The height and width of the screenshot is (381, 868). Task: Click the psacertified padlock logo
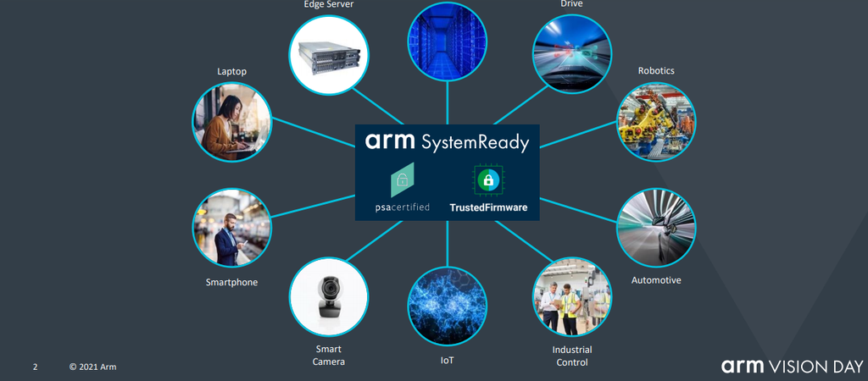click(x=403, y=179)
